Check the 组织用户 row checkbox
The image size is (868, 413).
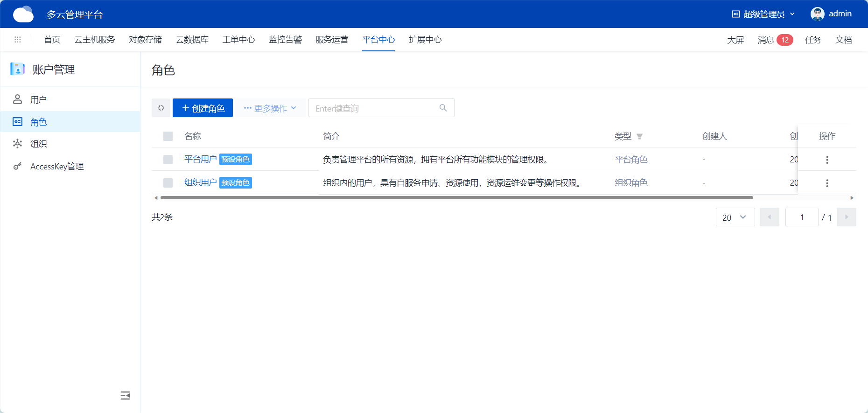(x=168, y=183)
